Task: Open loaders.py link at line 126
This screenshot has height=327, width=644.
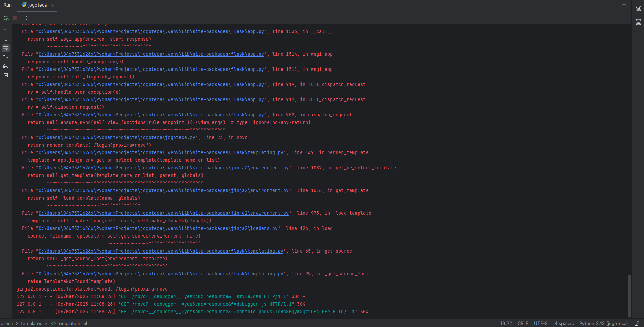Action: [158, 229]
